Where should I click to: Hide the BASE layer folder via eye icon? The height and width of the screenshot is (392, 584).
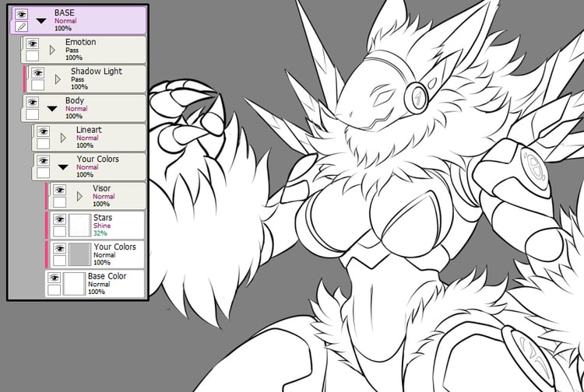point(22,15)
